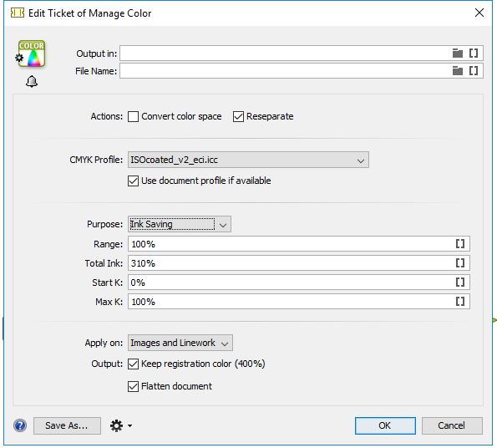Uncheck the Reseparate checkbox

click(x=238, y=117)
